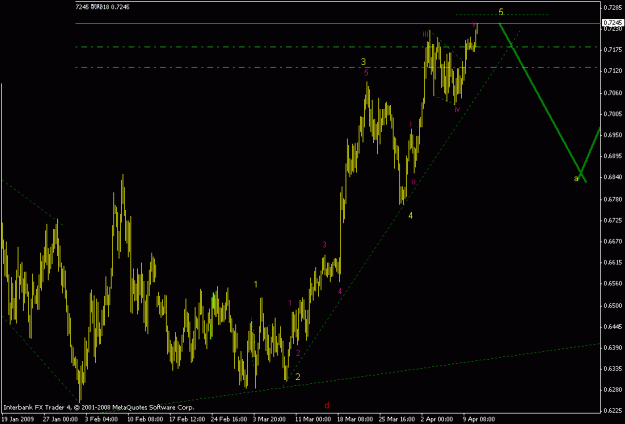
Task: Select the magenta 3 subwave label
Action: tap(324, 245)
